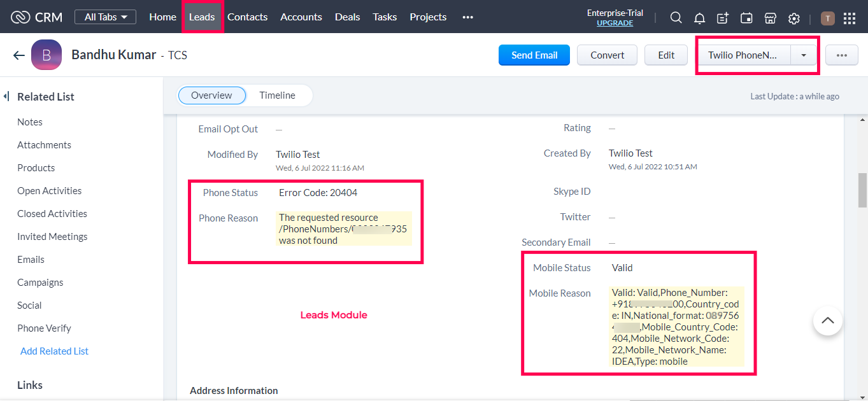The image size is (868, 401).
Task: Click the 'Last Update : a while ago' text
Action: click(x=795, y=97)
